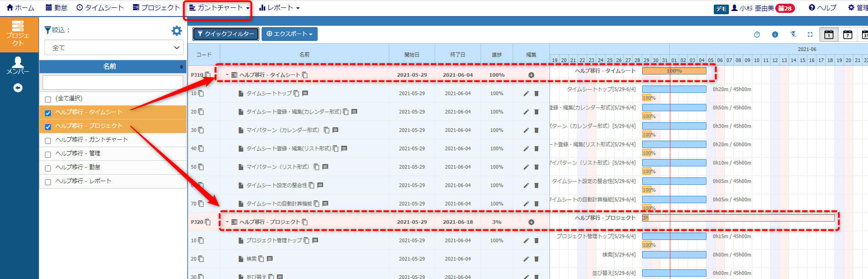Click the name search input field
Image resolution: width=868 pixels, height=279 pixels.
tap(113, 83)
